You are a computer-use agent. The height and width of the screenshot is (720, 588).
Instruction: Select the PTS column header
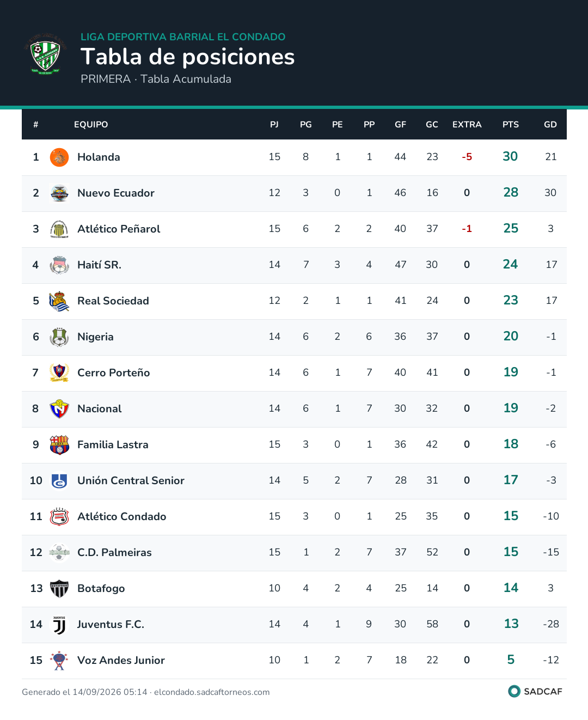(x=511, y=125)
